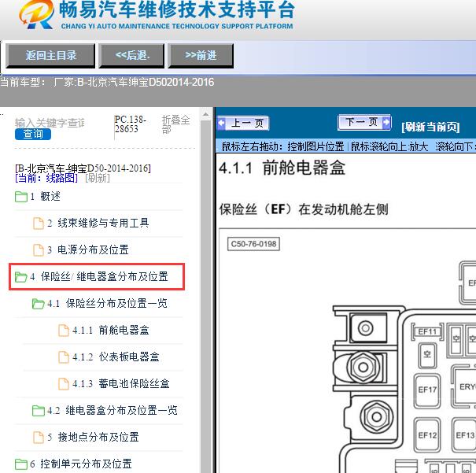Open 4.1.2 仪表板电器盒 page
This screenshot has height=473, width=476.
(116, 357)
